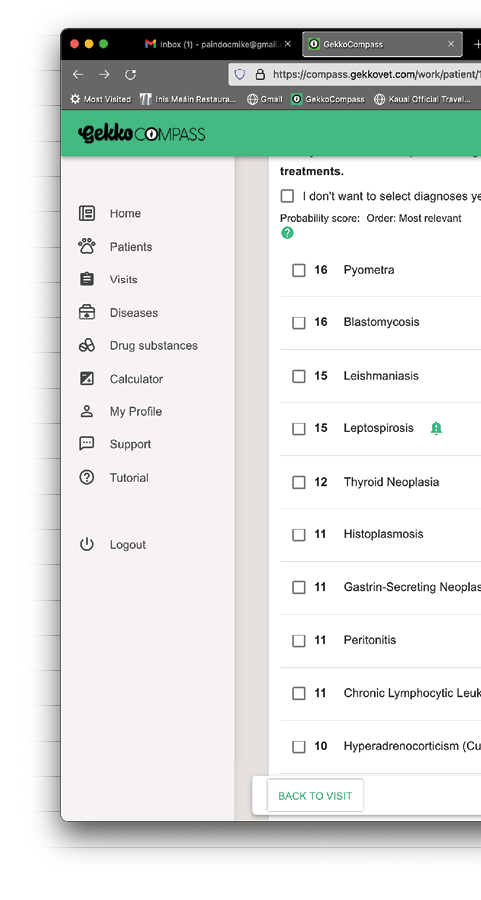Switch to the Gmail Inbox tab

tap(218, 44)
